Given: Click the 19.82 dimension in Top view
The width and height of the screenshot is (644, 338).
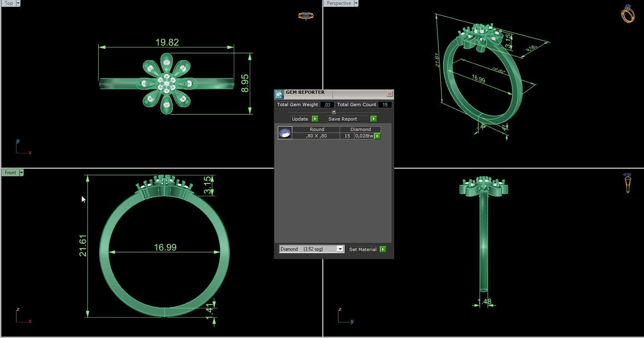Looking at the screenshot, I should [167, 42].
